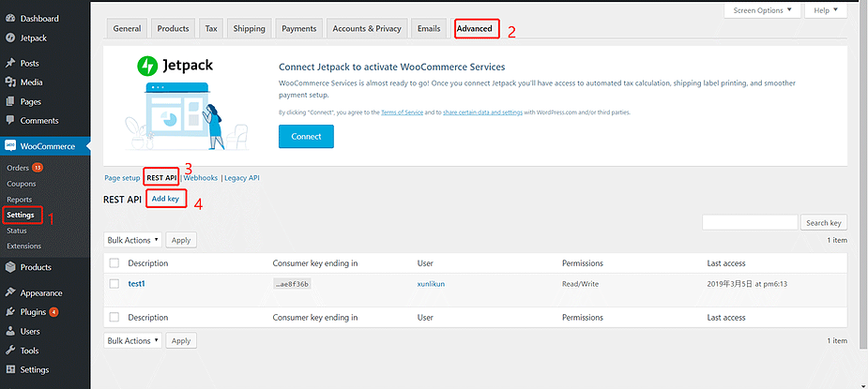
Task: Click the consumer key value ae8f36b
Action: tap(293, 284)
